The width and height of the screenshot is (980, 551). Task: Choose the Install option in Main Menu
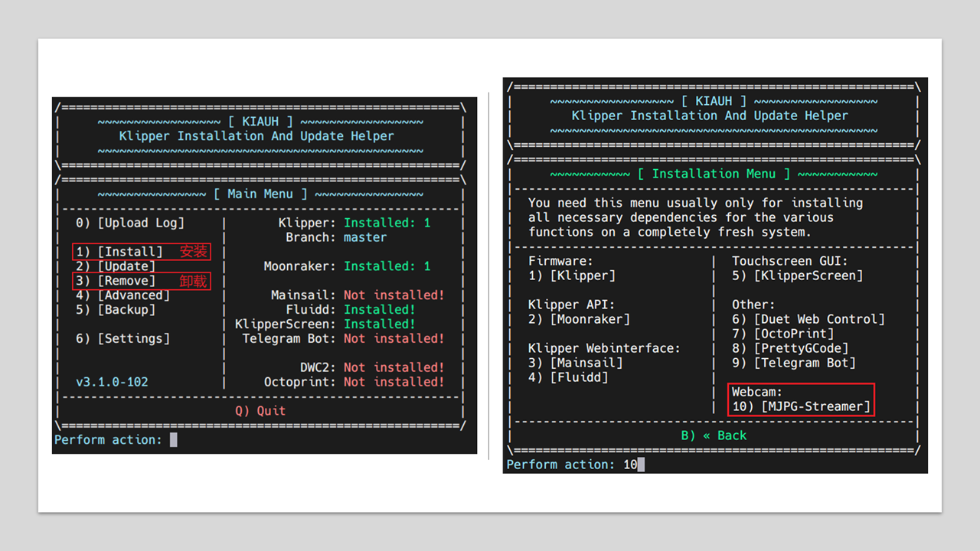tap(119, 252)
